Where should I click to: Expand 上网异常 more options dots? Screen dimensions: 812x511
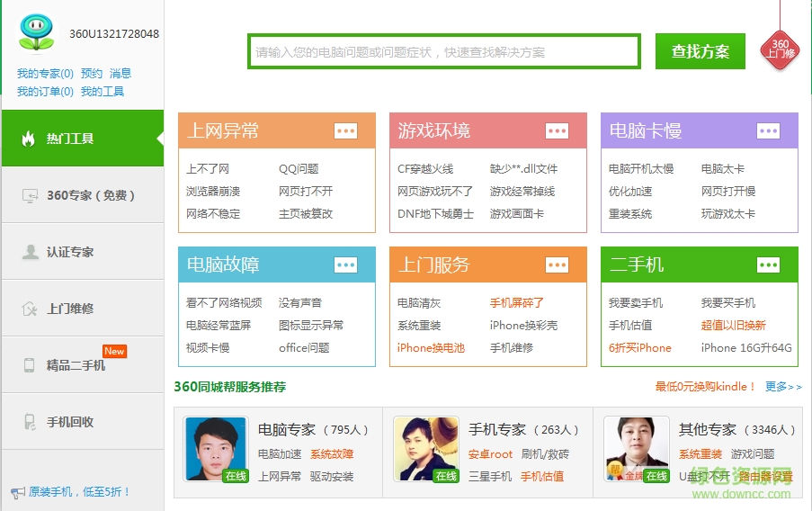point(345,130)
